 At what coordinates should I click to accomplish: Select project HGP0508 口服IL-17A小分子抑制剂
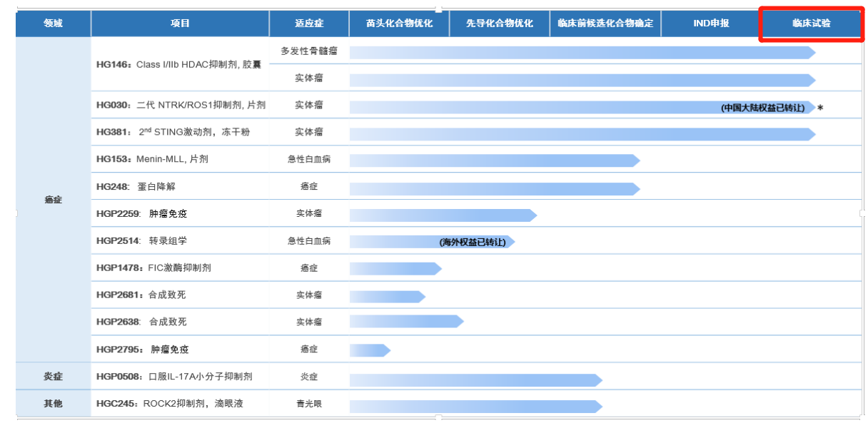click(174, 376)
